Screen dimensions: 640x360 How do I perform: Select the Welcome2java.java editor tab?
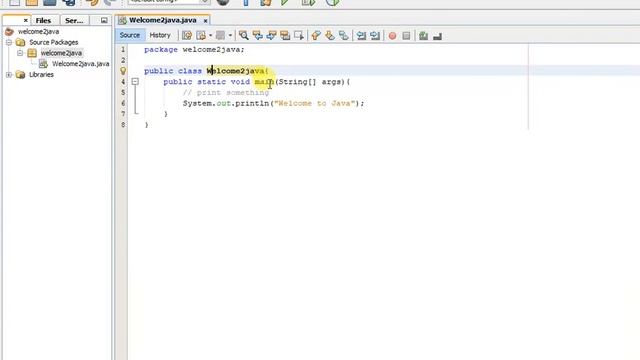tap(163, 20)
